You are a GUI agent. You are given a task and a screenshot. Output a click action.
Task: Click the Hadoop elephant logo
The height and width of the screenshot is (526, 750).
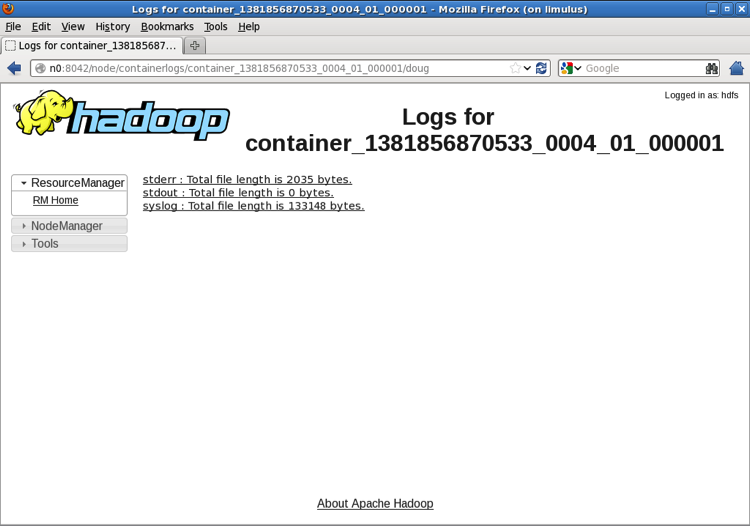pyautogui.click(x=122, y=116)
